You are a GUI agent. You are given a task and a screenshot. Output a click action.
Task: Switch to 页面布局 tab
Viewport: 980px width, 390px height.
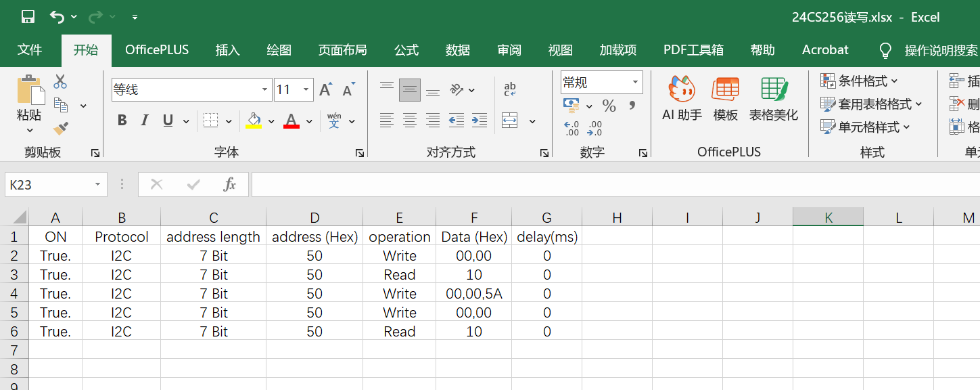(343, 50)
